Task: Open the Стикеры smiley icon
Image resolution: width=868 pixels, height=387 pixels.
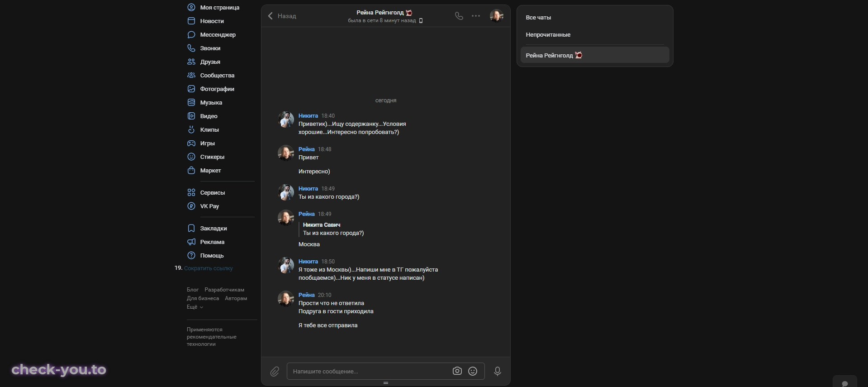Action: tap(191, 157)
